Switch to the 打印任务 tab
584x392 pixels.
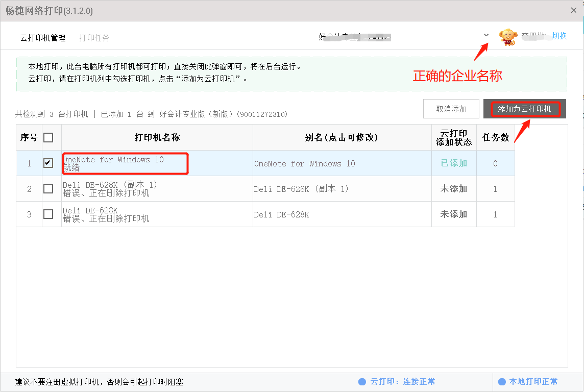click(x=94, y=38)
